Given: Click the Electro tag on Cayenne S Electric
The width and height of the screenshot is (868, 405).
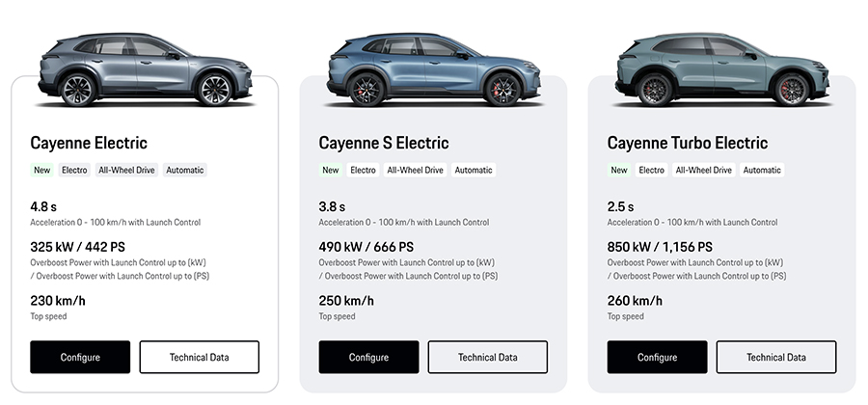Looking at the screenshot, I should click(x=363, y=171).
